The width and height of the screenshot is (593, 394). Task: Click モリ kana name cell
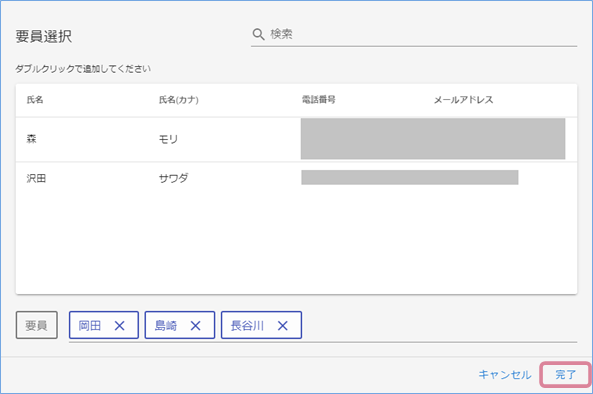tap(168, 140)
